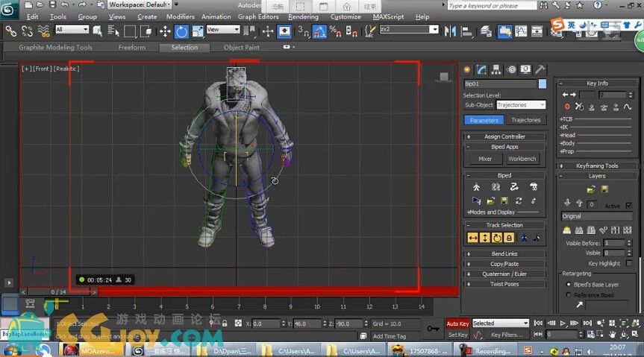Enable biped Footstep Mode
Screen dimensions: 644x357
tap(495, 187)
